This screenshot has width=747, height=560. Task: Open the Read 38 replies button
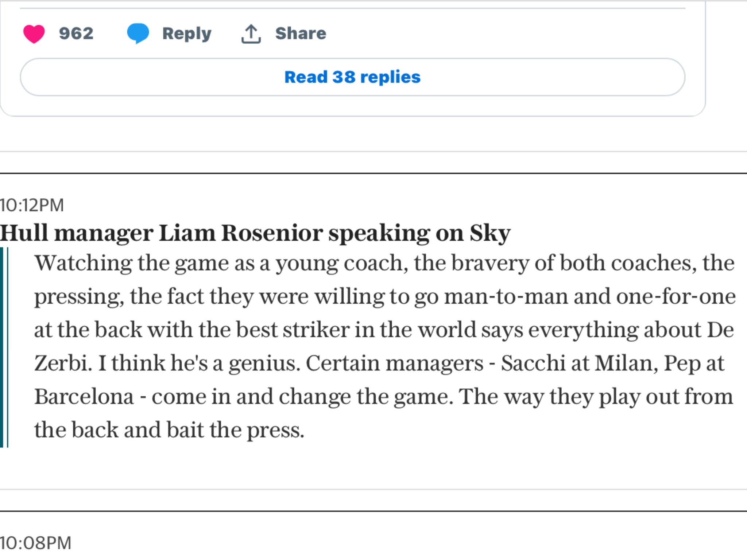[x=352, y=77]
